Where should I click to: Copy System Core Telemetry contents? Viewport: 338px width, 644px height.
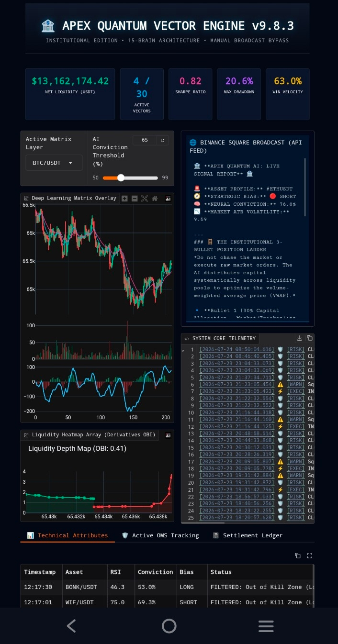(309, 338)
